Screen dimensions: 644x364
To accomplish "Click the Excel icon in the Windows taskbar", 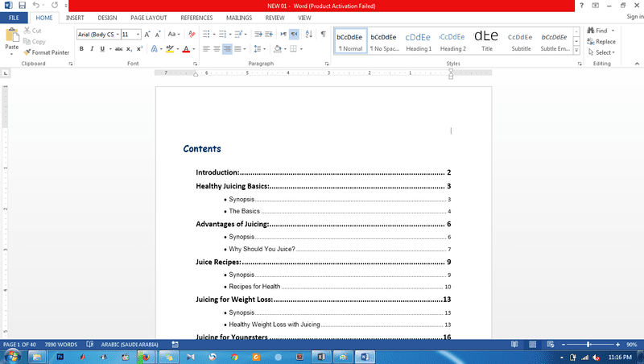I will click(x=320, y=356).
